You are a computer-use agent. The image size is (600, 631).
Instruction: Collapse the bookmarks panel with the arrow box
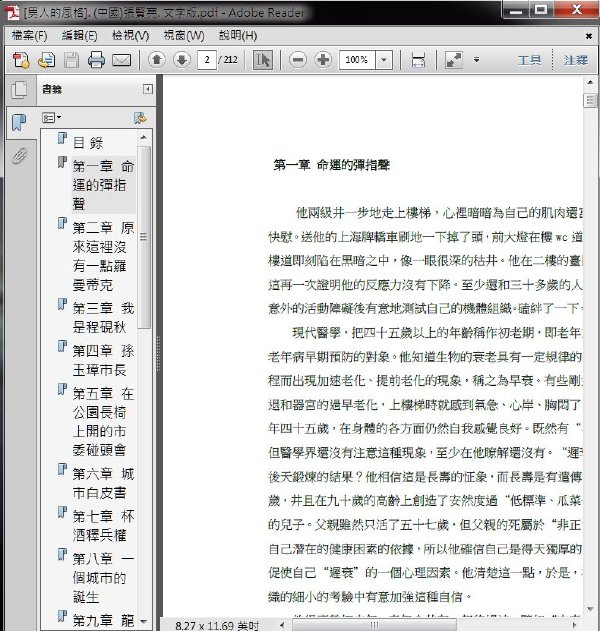148,89
